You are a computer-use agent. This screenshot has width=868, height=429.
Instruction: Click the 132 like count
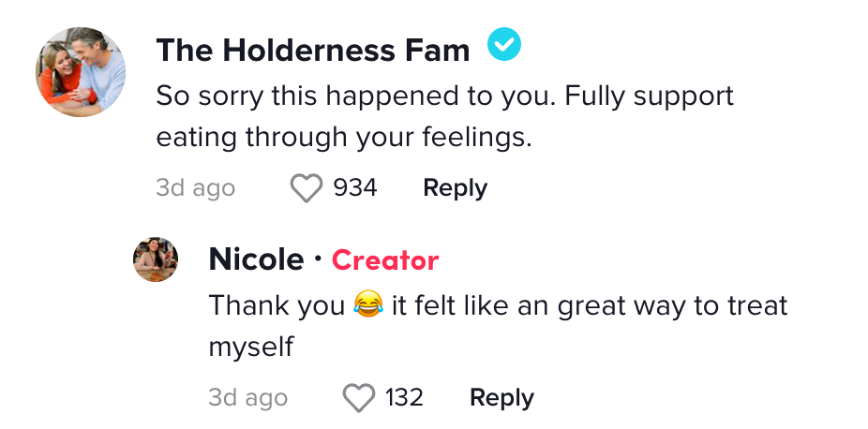(404, 397)
